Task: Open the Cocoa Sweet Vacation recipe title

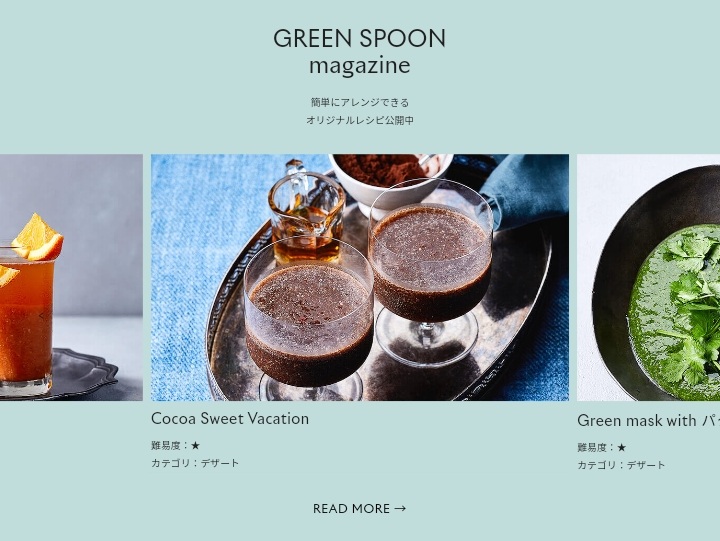Action: point(230,418)
